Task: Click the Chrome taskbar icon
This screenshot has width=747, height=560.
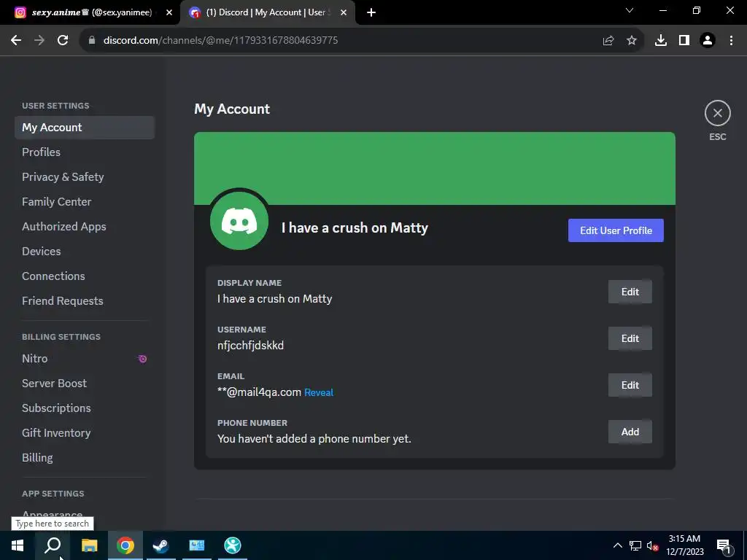Action: pos(125,545)
